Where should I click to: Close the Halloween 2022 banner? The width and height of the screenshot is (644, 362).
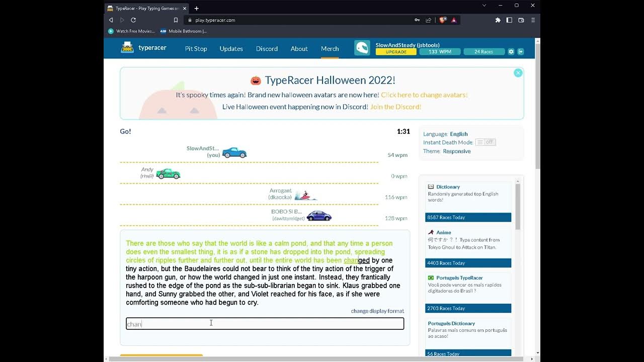point(518,73)
